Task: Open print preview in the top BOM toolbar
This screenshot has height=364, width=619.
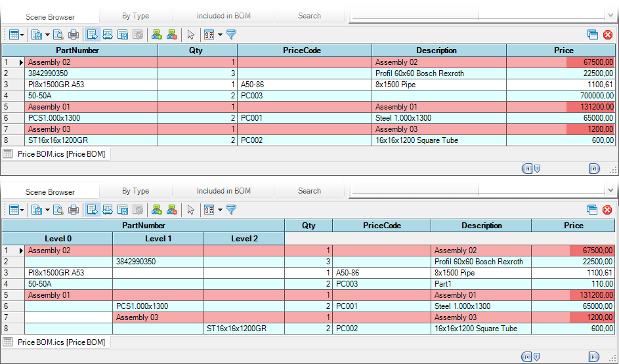Action: click(x=58, y=35)
